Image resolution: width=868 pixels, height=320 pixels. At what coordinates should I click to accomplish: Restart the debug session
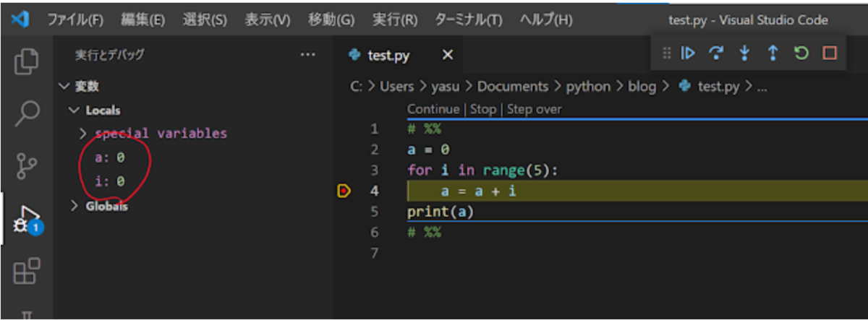point(801,53)
